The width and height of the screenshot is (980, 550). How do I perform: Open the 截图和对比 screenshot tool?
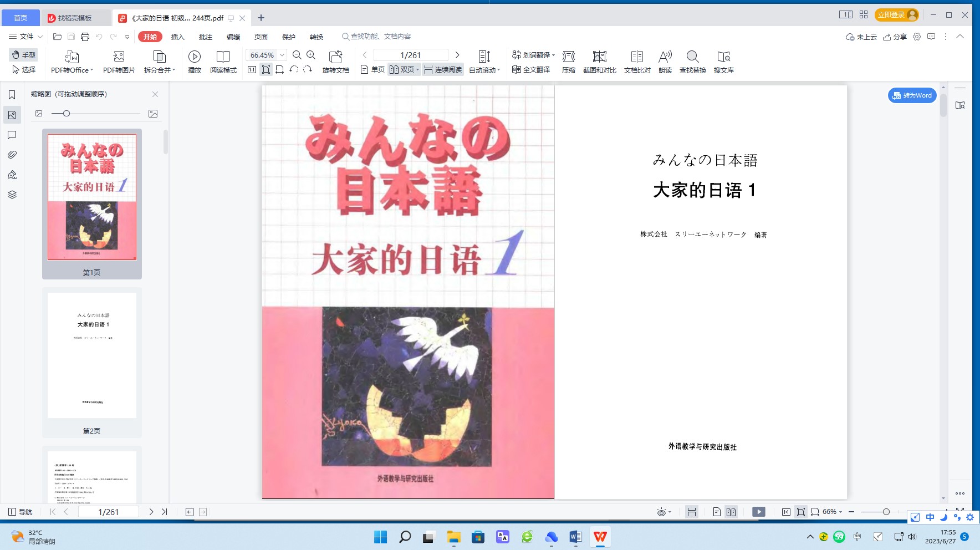[599, 57]
